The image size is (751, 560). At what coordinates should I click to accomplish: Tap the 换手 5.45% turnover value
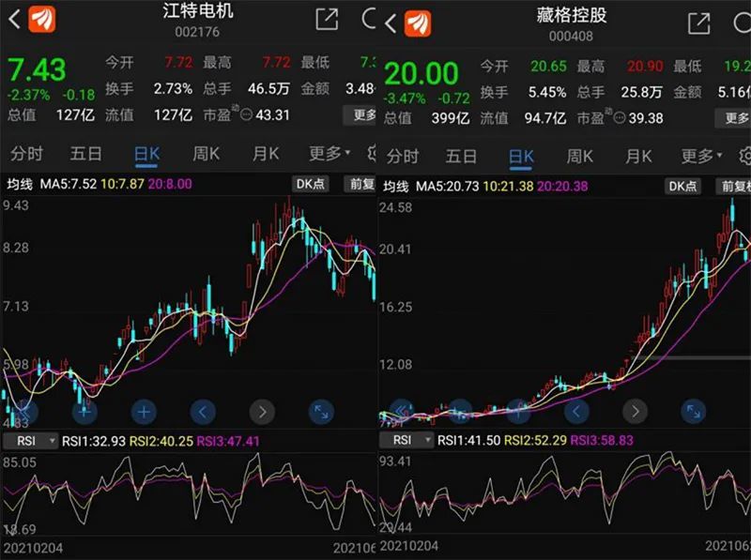pos(547,92)
